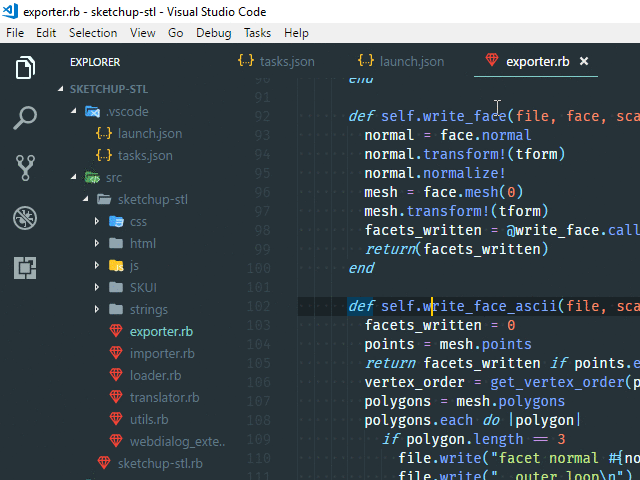Image resolution: width=640 pixels, height=480 pixels.
Task: Open loader.rb from the file tree
Action: [155, 375]
